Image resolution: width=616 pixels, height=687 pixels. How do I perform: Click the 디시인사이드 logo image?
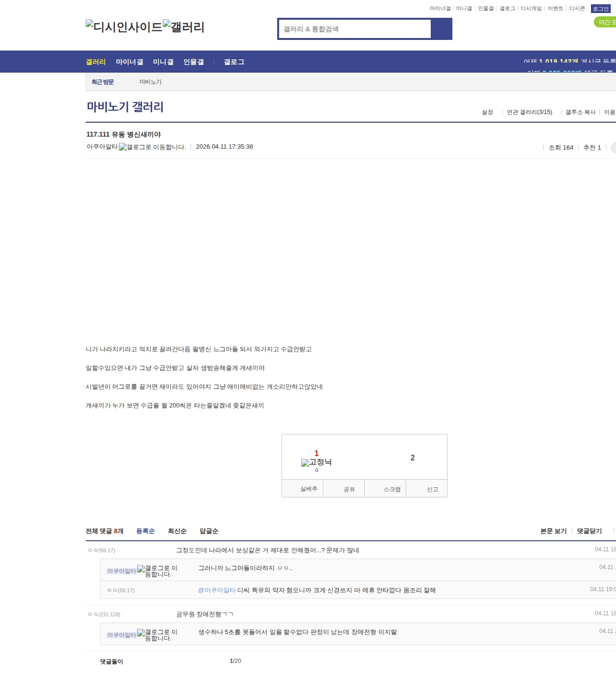[x=124, y=26]
